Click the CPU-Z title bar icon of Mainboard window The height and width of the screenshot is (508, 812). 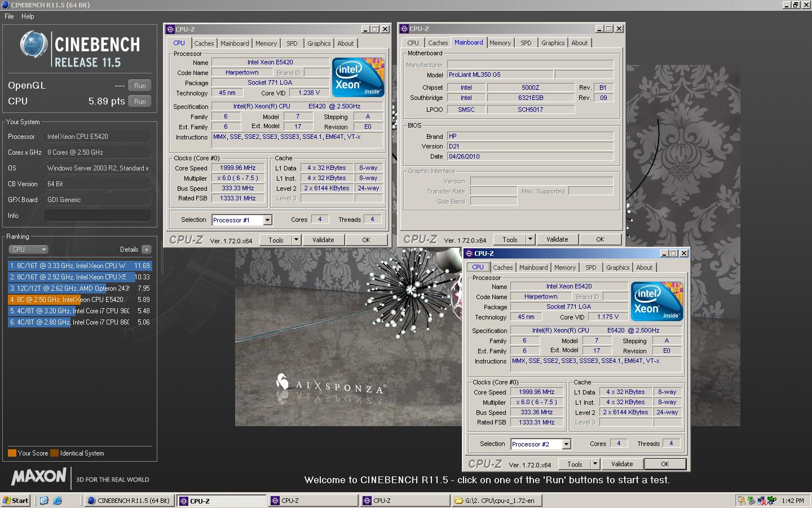(404, 29)
